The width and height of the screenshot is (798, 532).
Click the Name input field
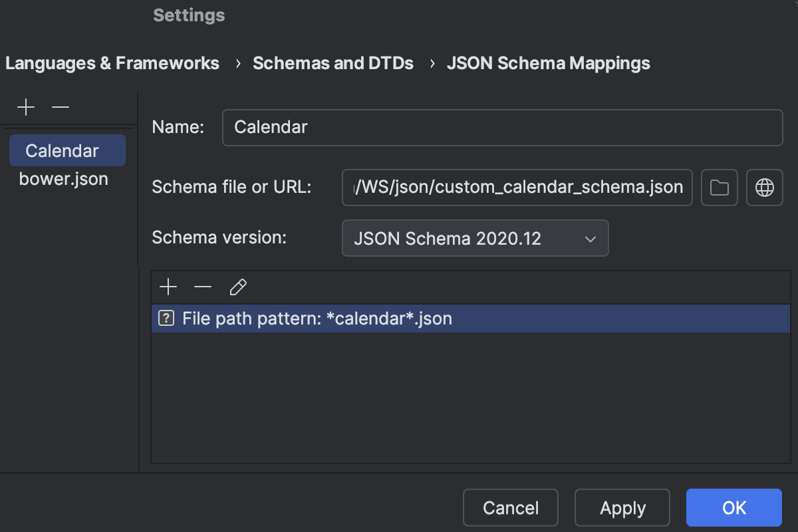(x=502, y=128)
